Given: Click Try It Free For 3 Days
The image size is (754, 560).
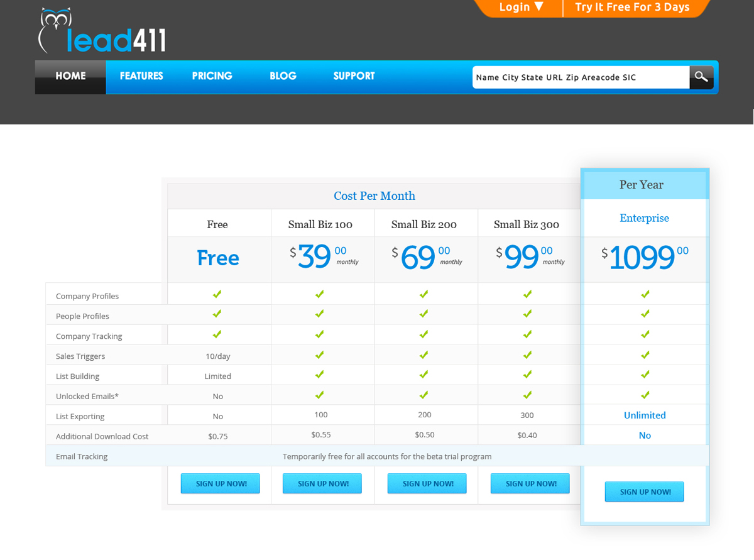Looking at the screenshot, I should click(632, 7).
